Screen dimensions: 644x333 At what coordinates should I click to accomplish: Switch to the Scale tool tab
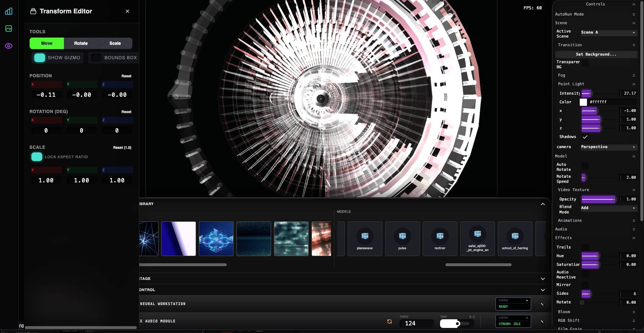pyautogui.click(x=115, y=43)
